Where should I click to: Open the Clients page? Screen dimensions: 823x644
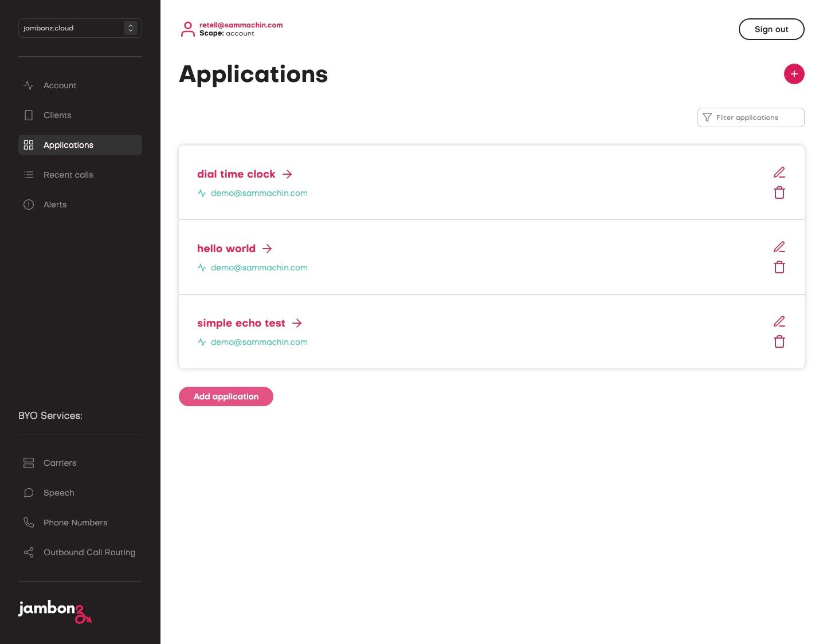pos(57,115)
